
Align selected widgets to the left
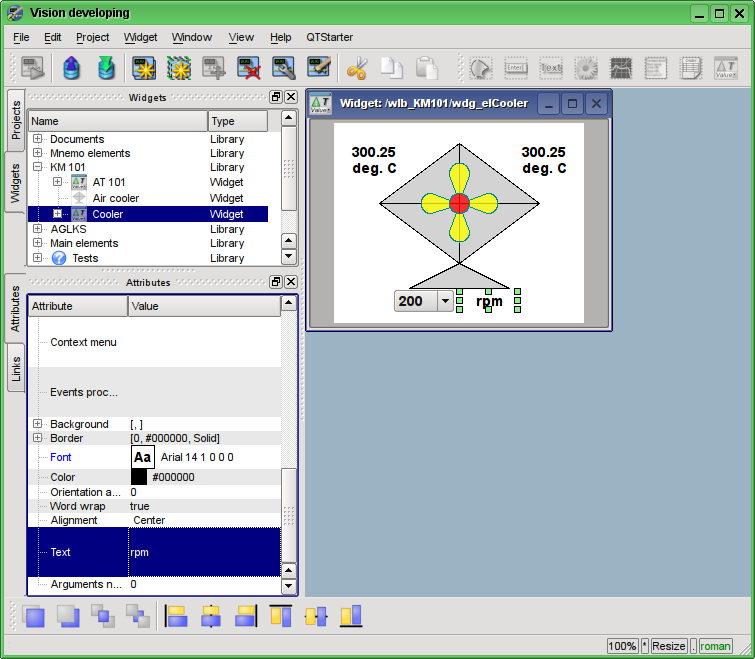(x=177, y=616)
